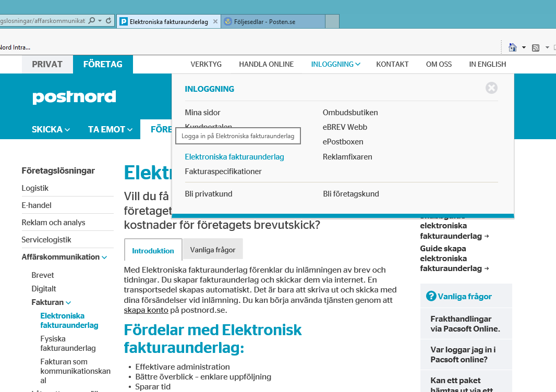
Task: Select the FÖRETAG section tab
Action: point(103,64)
